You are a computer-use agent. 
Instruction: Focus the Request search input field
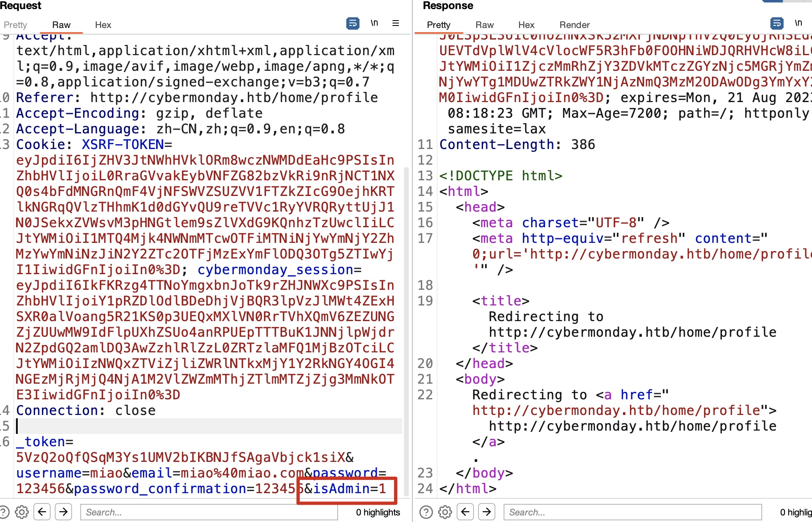tap(208, 512)
